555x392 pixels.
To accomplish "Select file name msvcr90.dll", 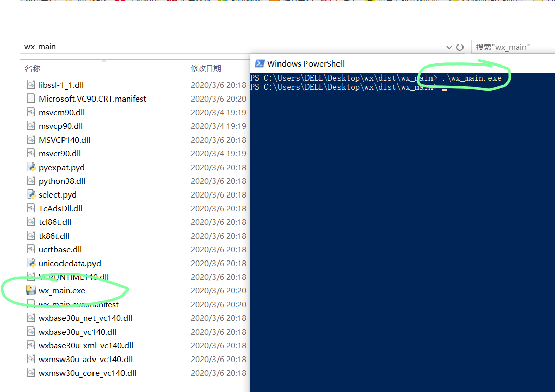I will point(60,153).
